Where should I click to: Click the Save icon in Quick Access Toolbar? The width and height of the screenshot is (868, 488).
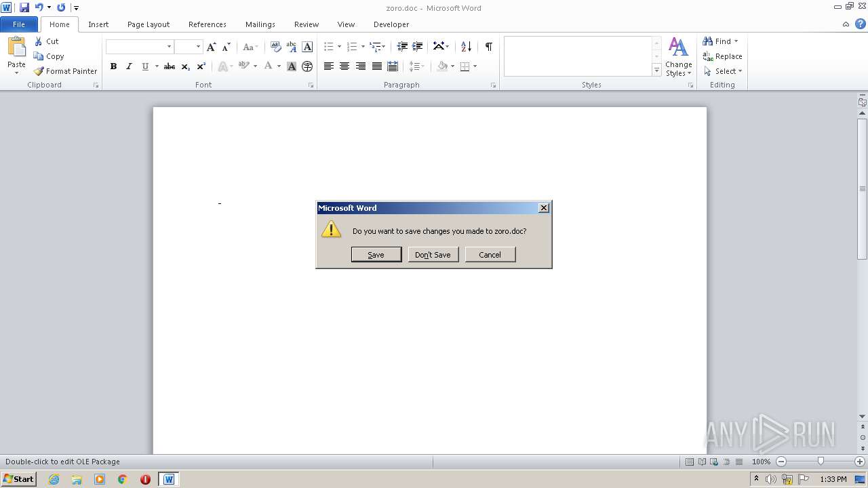(24, 7)
